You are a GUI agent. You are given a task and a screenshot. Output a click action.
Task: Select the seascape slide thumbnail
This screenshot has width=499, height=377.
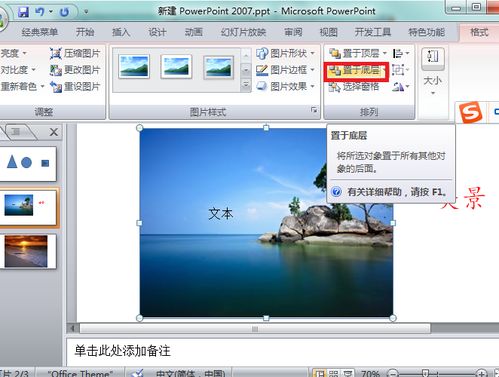[29, 207]
